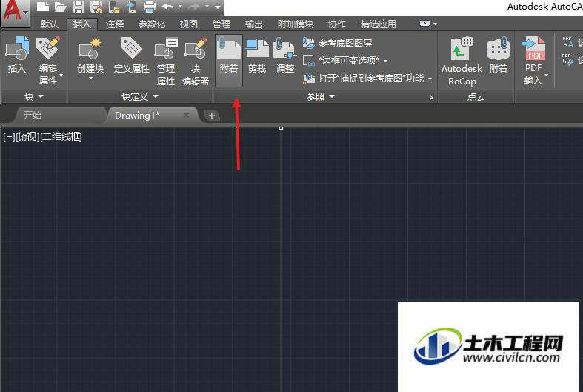
Task: Open the undo history dropdown arrow
Action: point(180,7)
